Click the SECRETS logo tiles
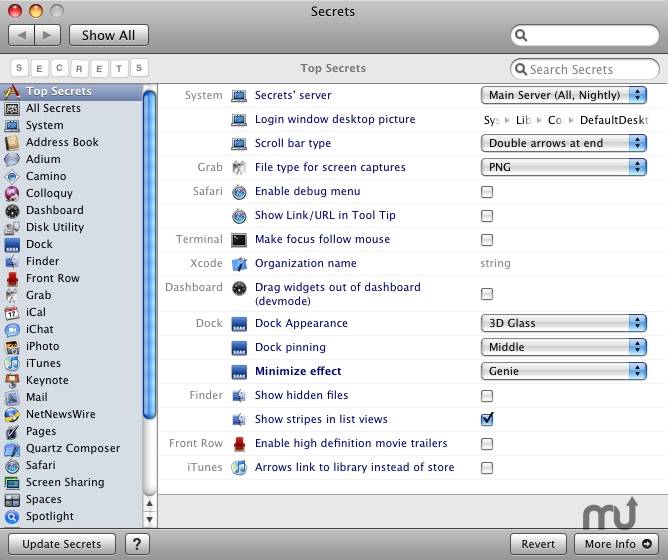The image size is (668, 560). [79, 68]
